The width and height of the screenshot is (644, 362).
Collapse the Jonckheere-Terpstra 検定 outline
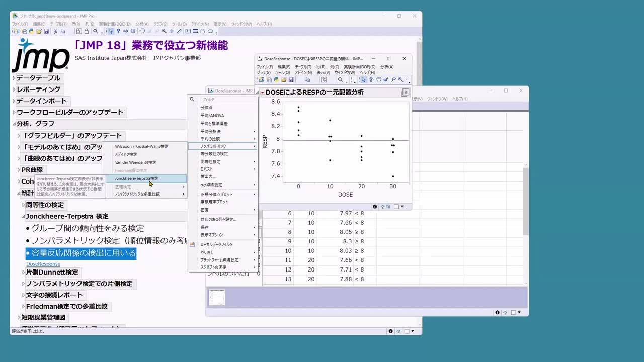23,217
